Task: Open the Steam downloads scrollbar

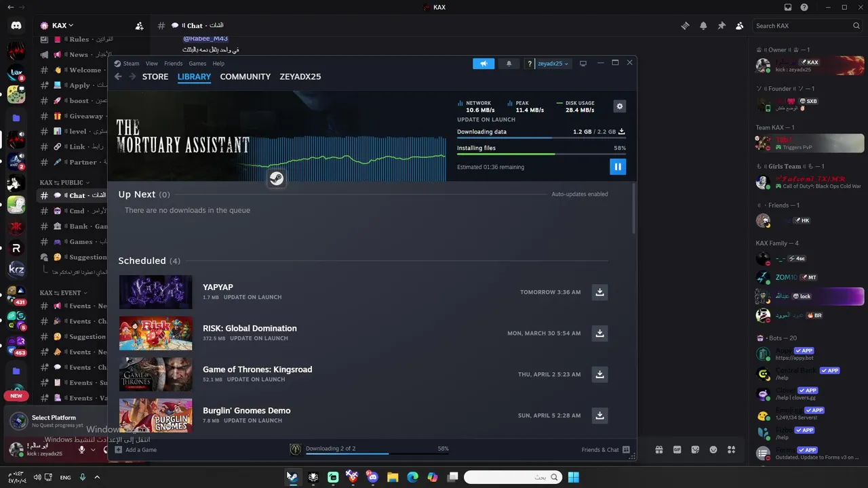Action: pos(634,208)
